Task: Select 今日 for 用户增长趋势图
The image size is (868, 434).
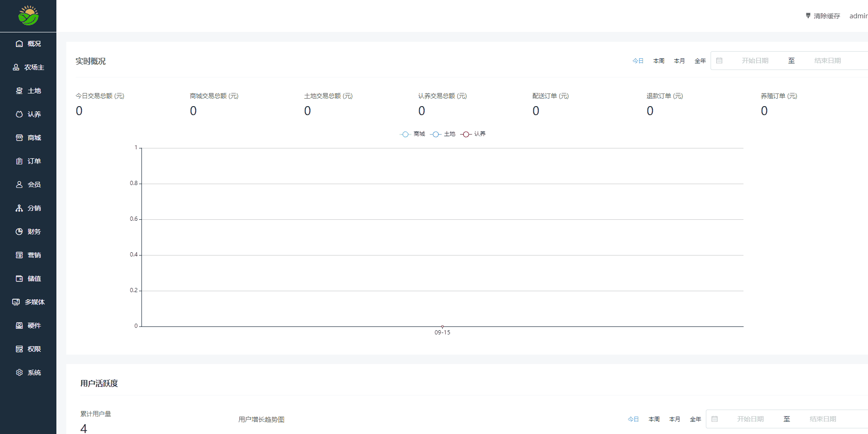Action: click(x=633, y=419)
